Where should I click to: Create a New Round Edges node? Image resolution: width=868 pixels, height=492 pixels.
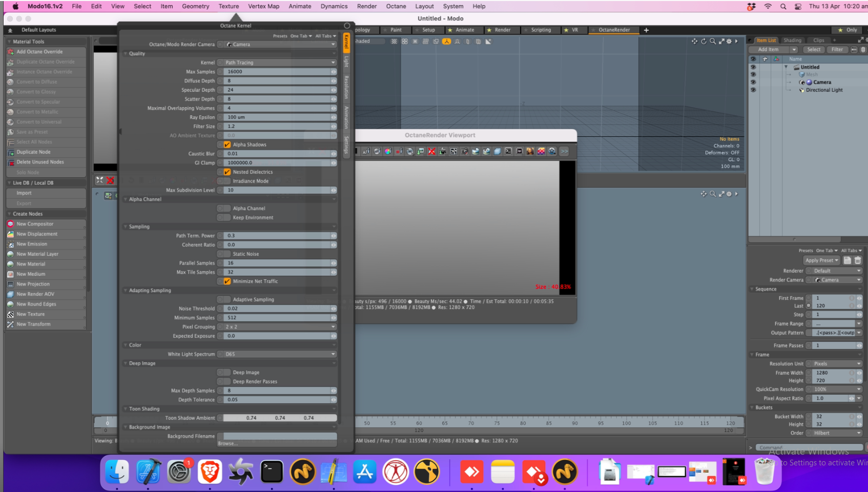tap(46, 304)
